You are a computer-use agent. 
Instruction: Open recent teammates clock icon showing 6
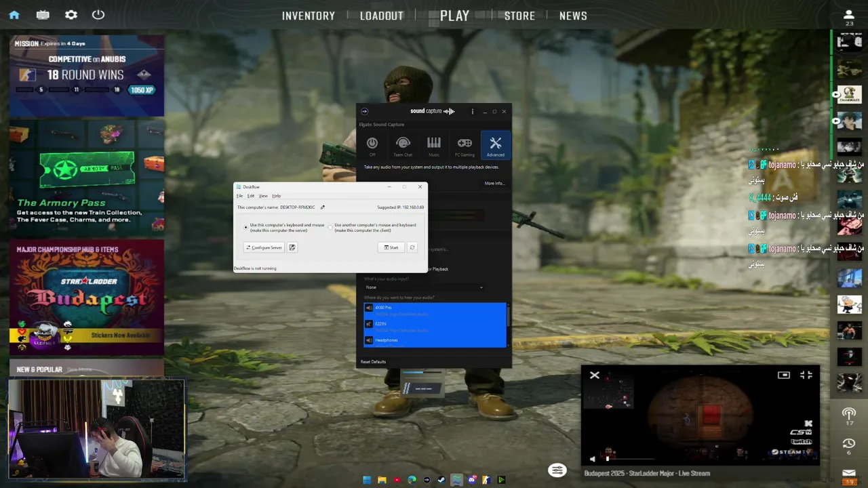point(849,446)
